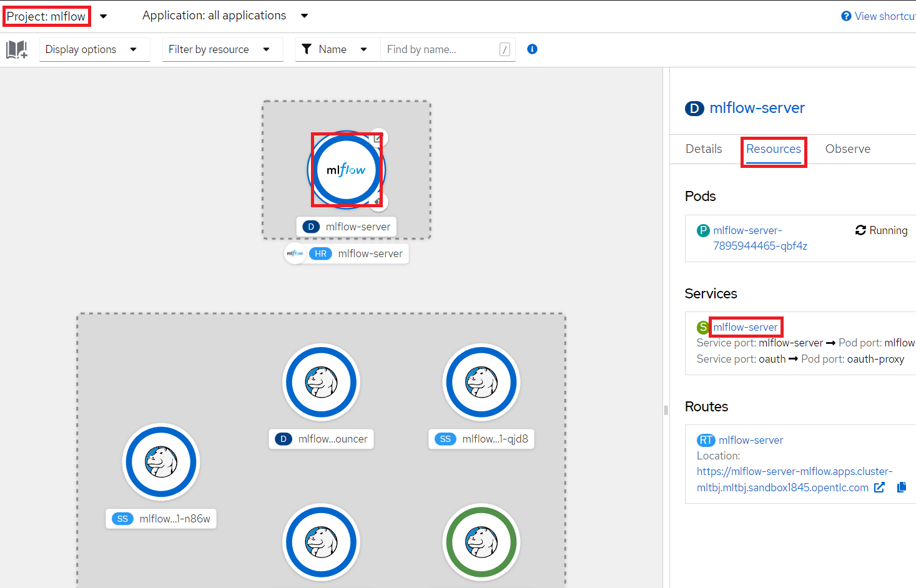This screenshot has width=916, height=588.
Task: Open the route location URL
Action: (x=794, y=479)
